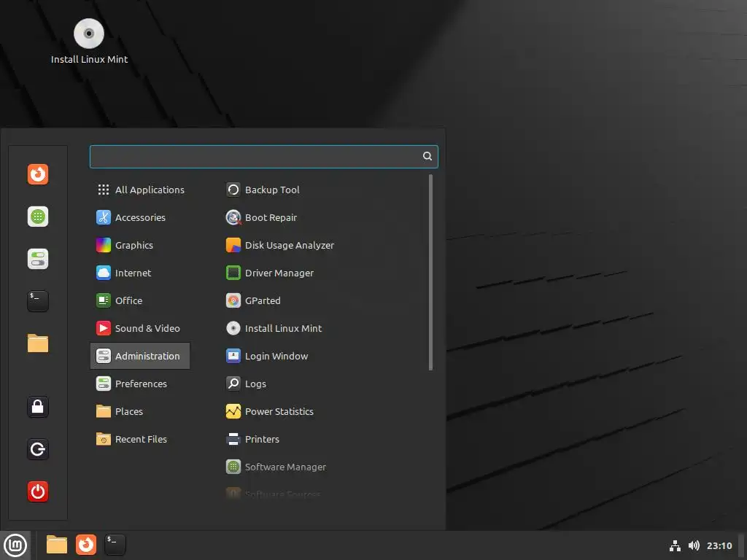Open Files folder in the favorites sidebar
This screenshot has height=560, width=747.
point(38,343)
